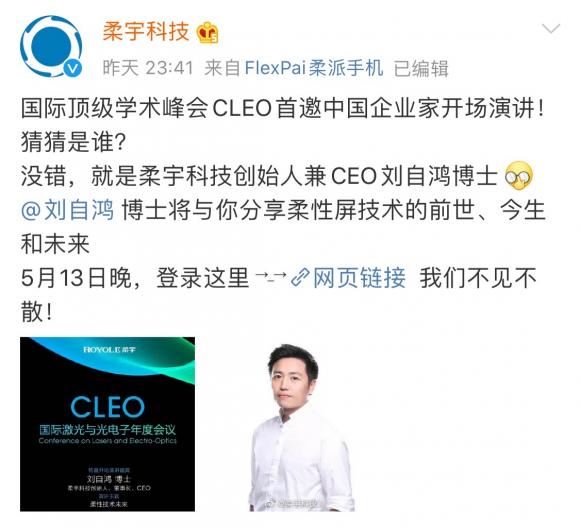
Task: Open the CLEO conference poster thumbnail
Action: coord(107,424)
